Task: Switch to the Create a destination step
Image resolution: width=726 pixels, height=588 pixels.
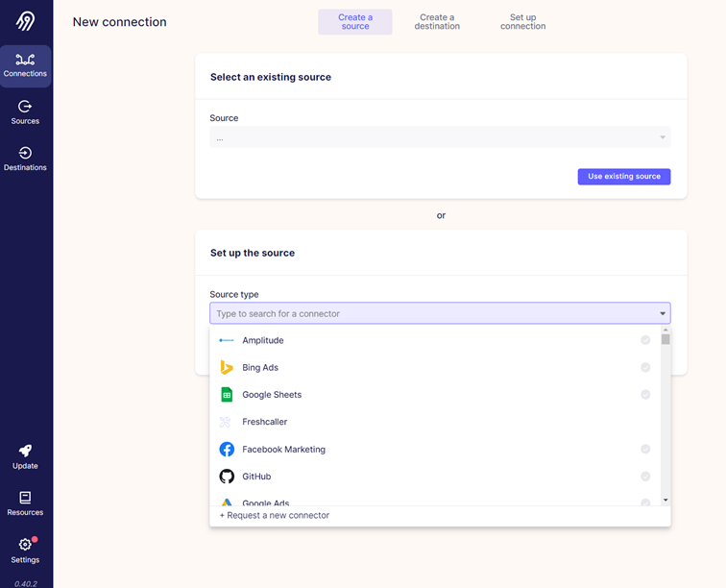Action: tap(439, 22)
